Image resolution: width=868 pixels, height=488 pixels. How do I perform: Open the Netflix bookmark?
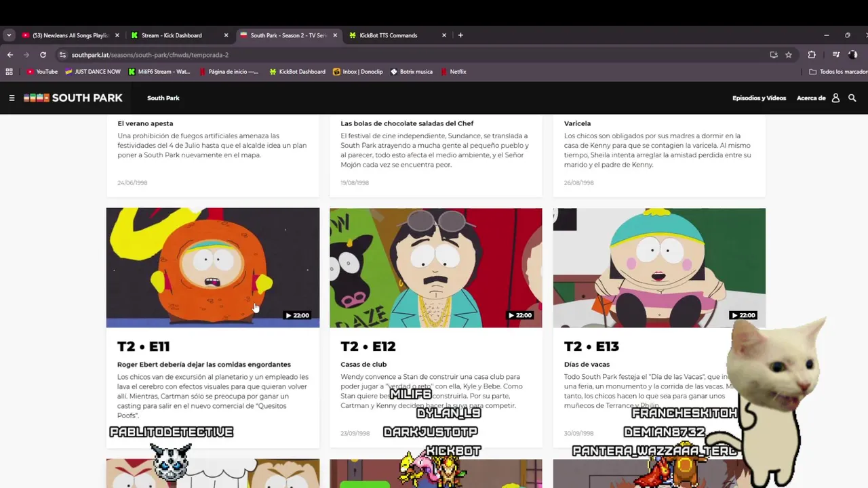454,72
